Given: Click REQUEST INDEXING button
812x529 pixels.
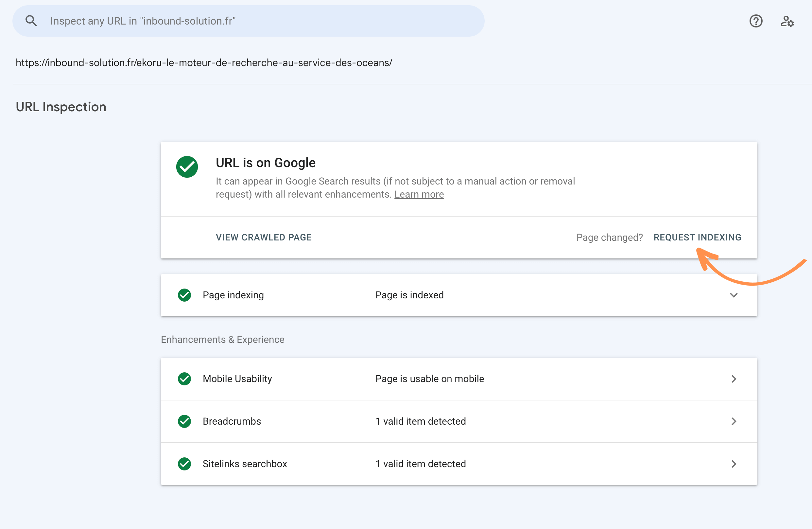Looking at the screenshot, I should [x=697, y=237].
